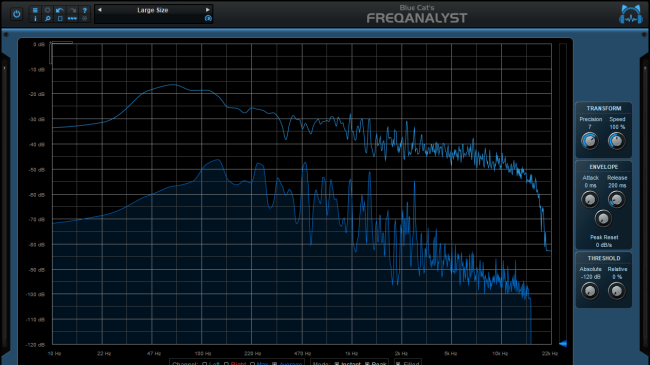Click the Speed knob
This screenshot has height=365, width=650.
pyautogui.click(x=616, y=141)
